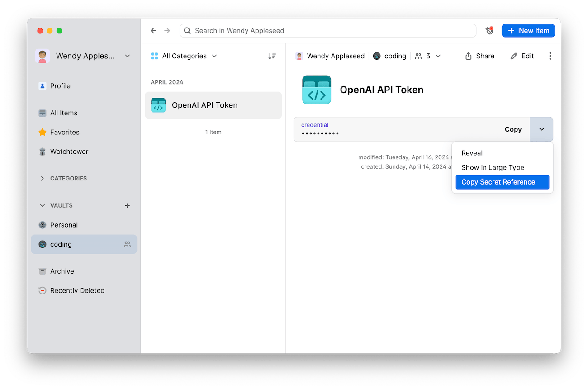The width and height of the screenshot is (588, 389).
Task: Open Recently Deleted items
Action: [77, 290]
